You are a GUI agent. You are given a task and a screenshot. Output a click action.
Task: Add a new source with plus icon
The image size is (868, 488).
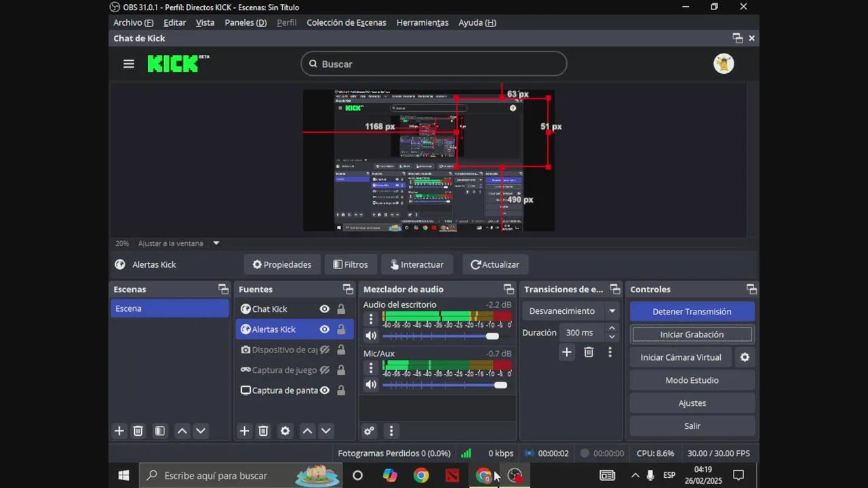245,431
